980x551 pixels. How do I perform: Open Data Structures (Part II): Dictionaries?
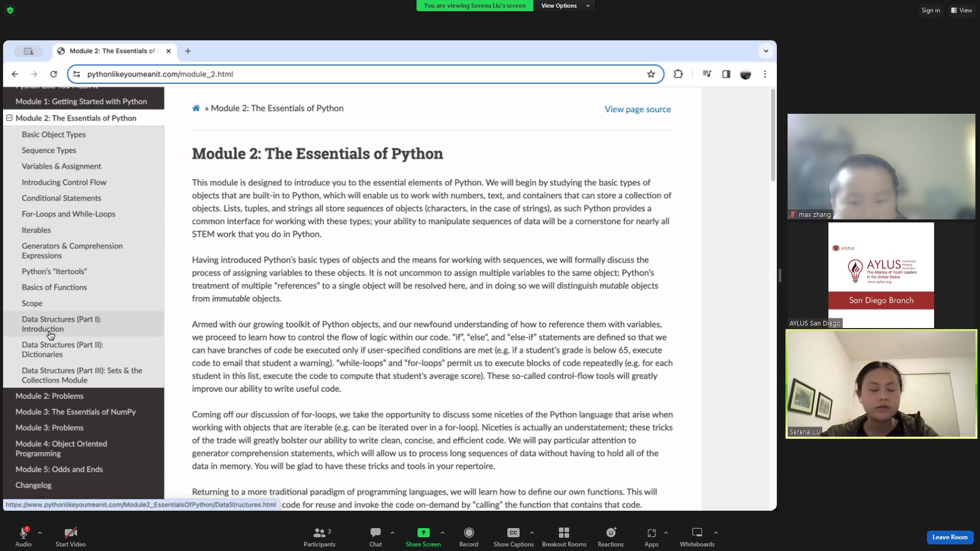(62, 349)
